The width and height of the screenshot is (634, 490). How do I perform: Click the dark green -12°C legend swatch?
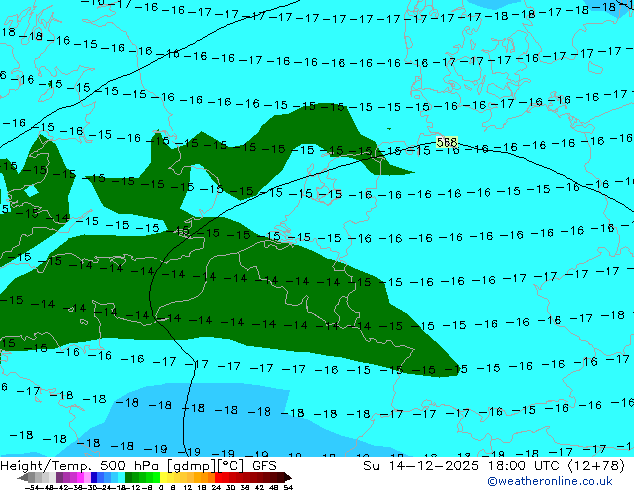tap(129, 477)
